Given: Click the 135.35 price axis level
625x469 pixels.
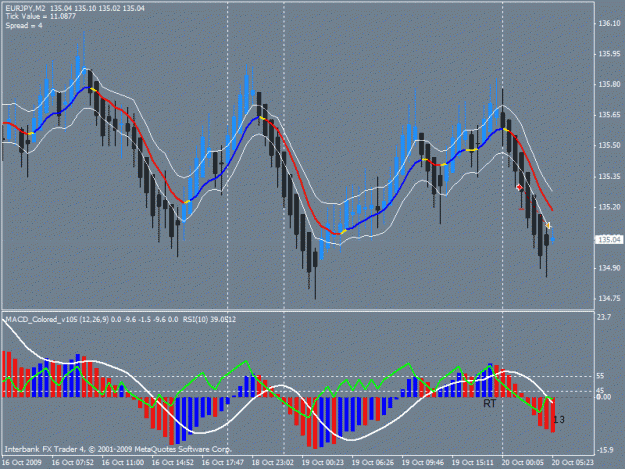Looking at the screenshot, I should (609, 176).
